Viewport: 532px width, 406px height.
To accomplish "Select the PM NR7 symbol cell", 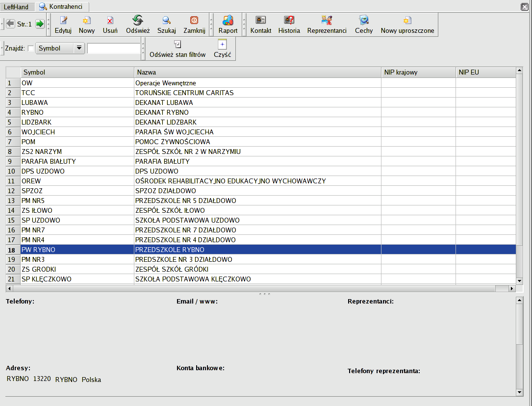I will tap(77, 230).
